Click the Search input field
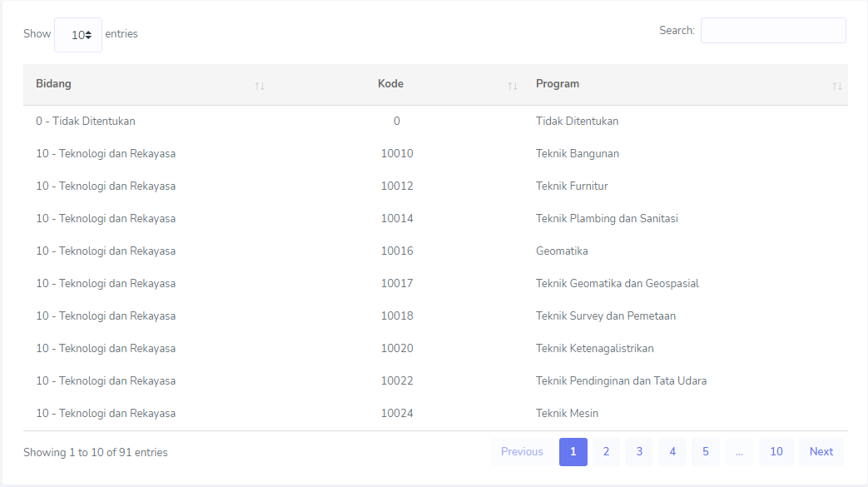This screenshot has height=487, width=868. click(772, 30)
